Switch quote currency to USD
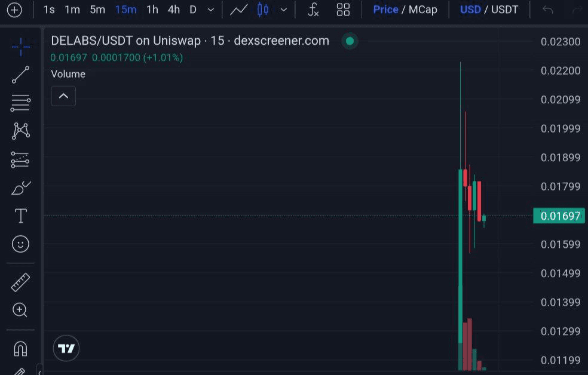Viewport: 588px width, 375px height. click(470, 10)
